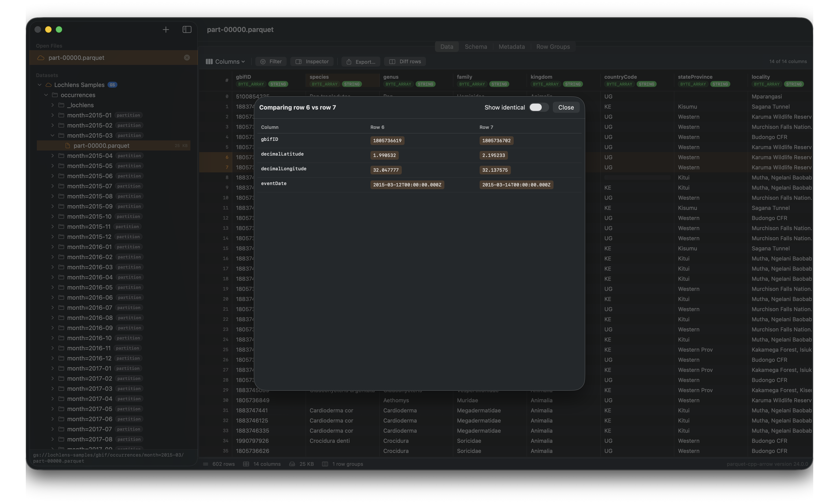839x504 pixels.
Task: Switch to the Data tab
Action: 446,46
